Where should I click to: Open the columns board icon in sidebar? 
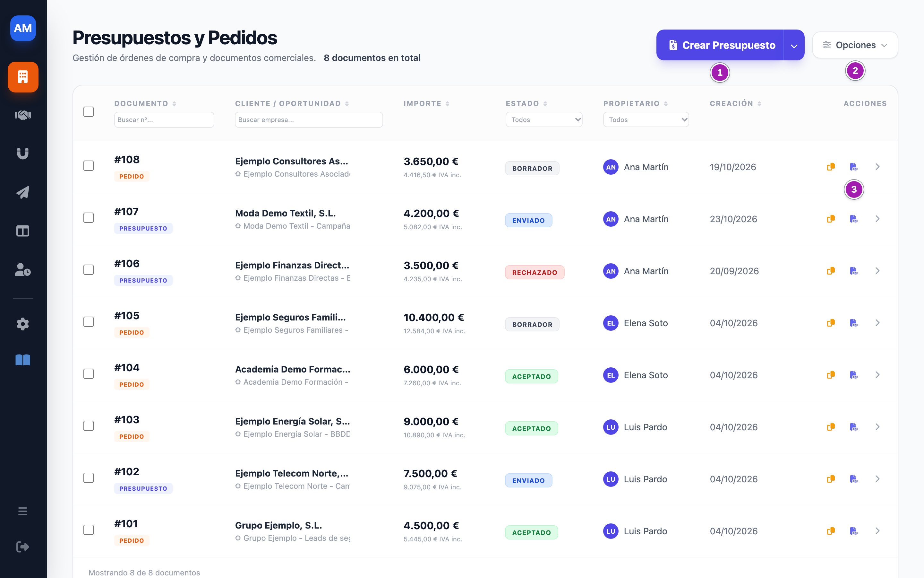[23, 231]
